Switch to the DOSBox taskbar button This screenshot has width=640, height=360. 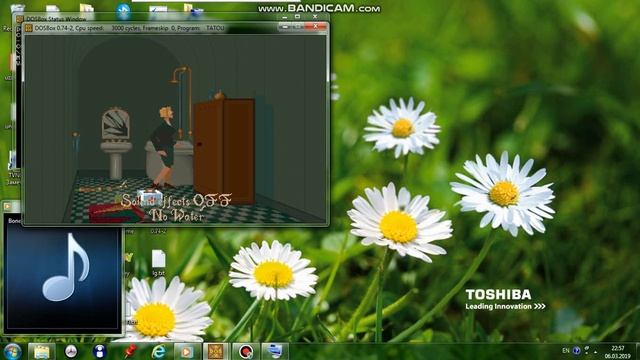click(216, 351)
